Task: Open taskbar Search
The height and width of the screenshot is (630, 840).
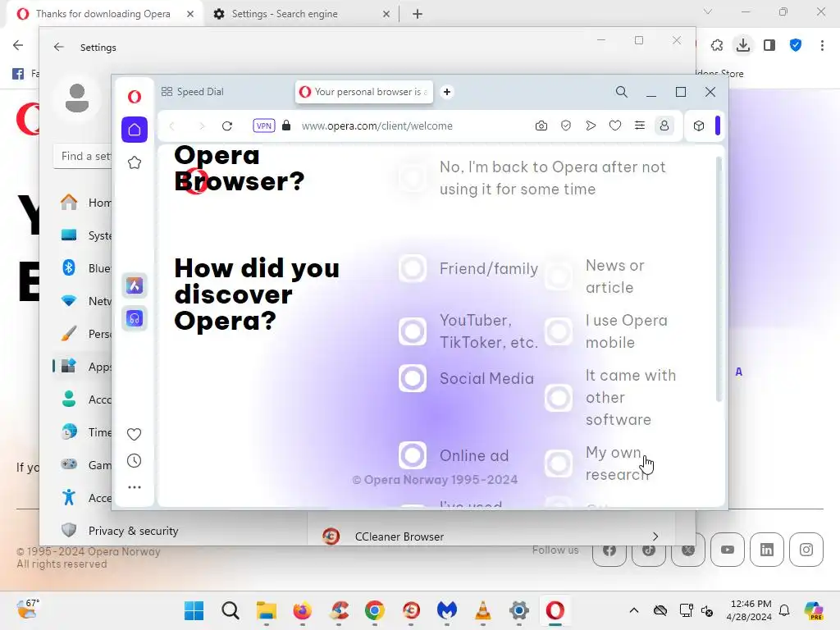Action: coord(231,610)
